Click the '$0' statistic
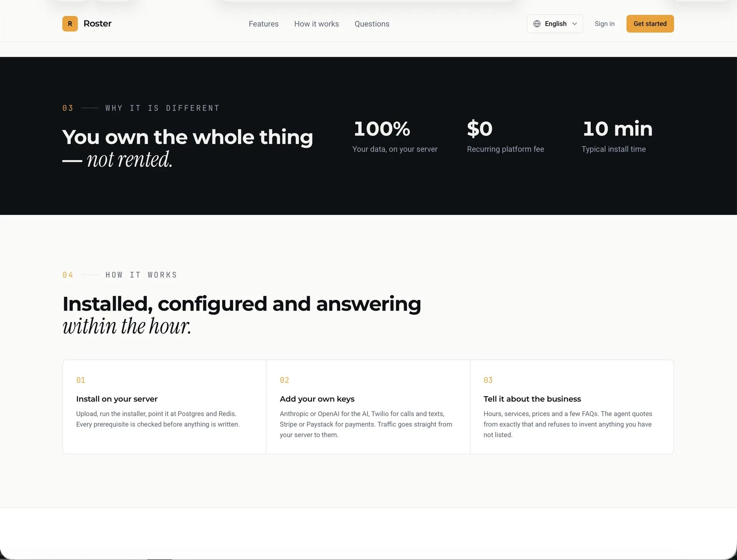Viewport: 737px width, 560px height. tap(479, 129)
